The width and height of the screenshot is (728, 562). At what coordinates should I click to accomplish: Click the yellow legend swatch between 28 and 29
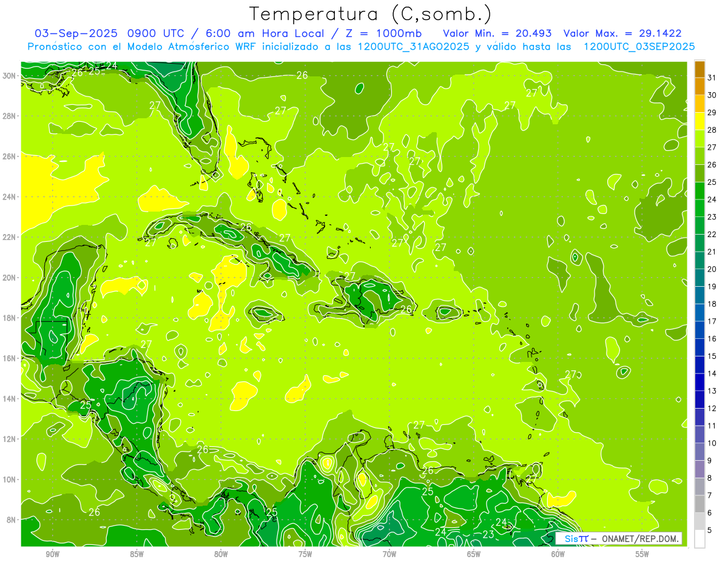click(699, 121)
